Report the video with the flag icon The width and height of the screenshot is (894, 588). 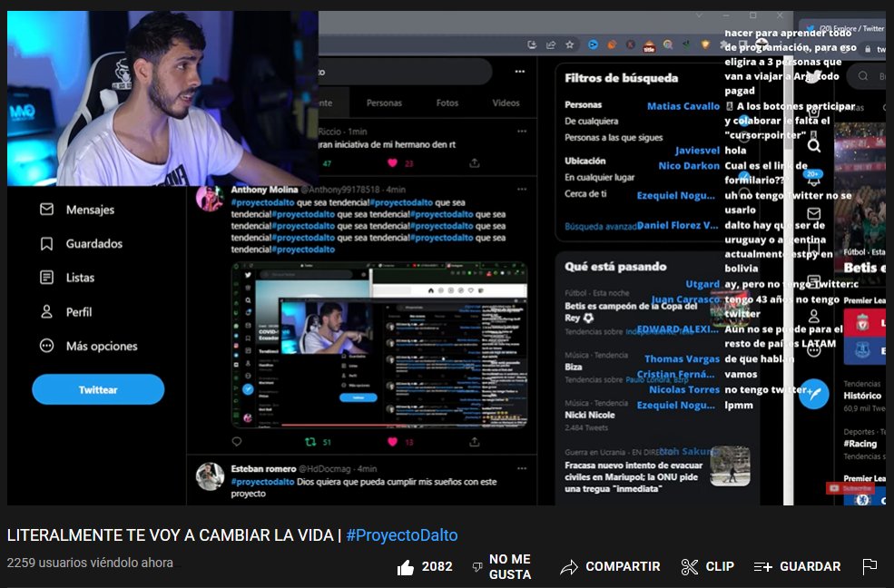click(x=869, y=566)
